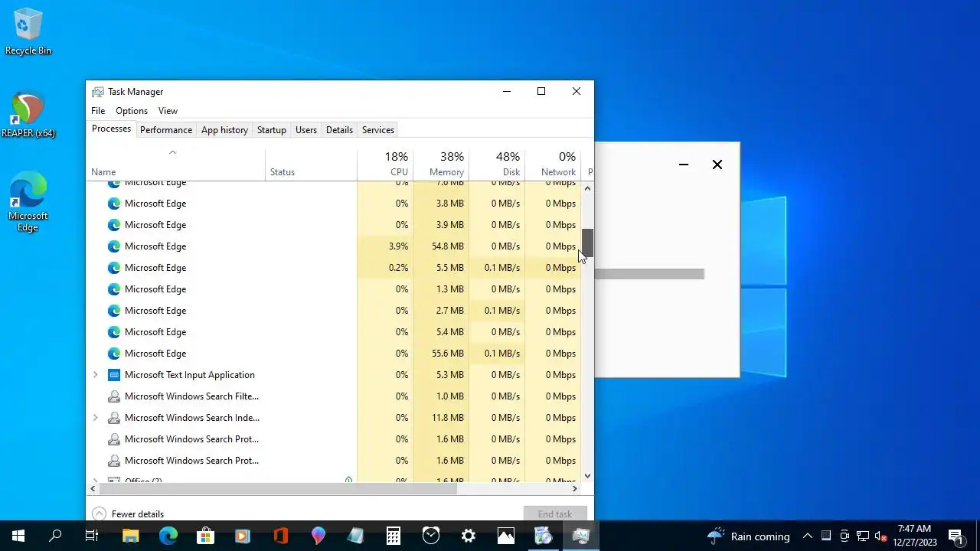Click the Rain coming weather widget
The image size is (980, 551).
pyautogui.click(x=749, y=536)
